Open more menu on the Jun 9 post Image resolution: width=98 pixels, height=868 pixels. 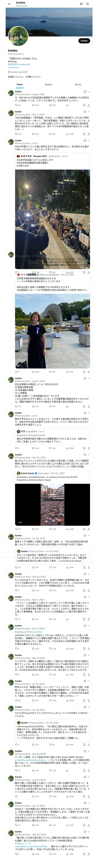(x=89, y=140)
